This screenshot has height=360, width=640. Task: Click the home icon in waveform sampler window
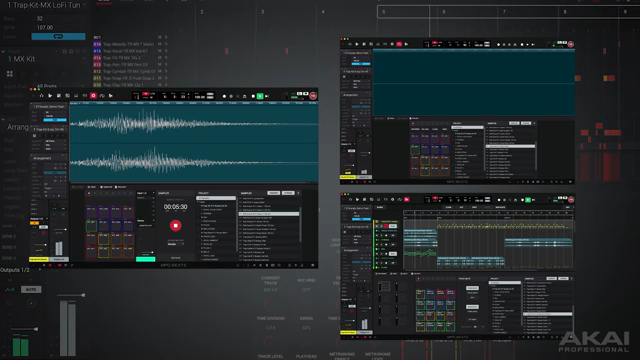tap(41, 96)
